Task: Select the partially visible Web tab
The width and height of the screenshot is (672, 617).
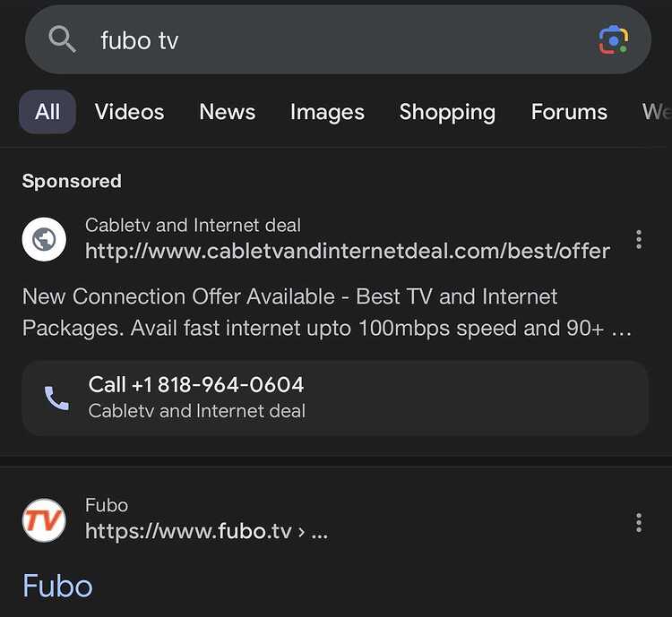Action: point(657,112)
